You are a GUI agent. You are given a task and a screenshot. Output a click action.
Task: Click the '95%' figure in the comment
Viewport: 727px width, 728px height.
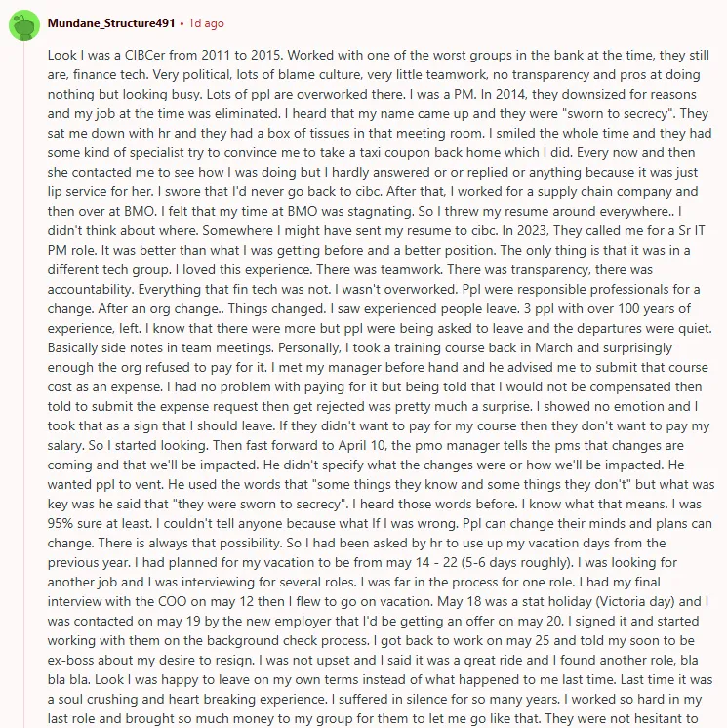[61, 523]
